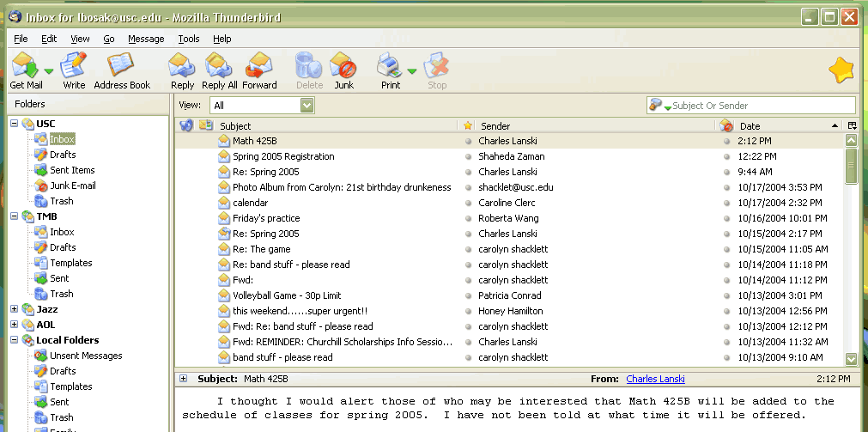Toggle read status of Spring 2005 Registration
Image resolution: width=868 pixels, height=432 pixels.
point(468,156)
